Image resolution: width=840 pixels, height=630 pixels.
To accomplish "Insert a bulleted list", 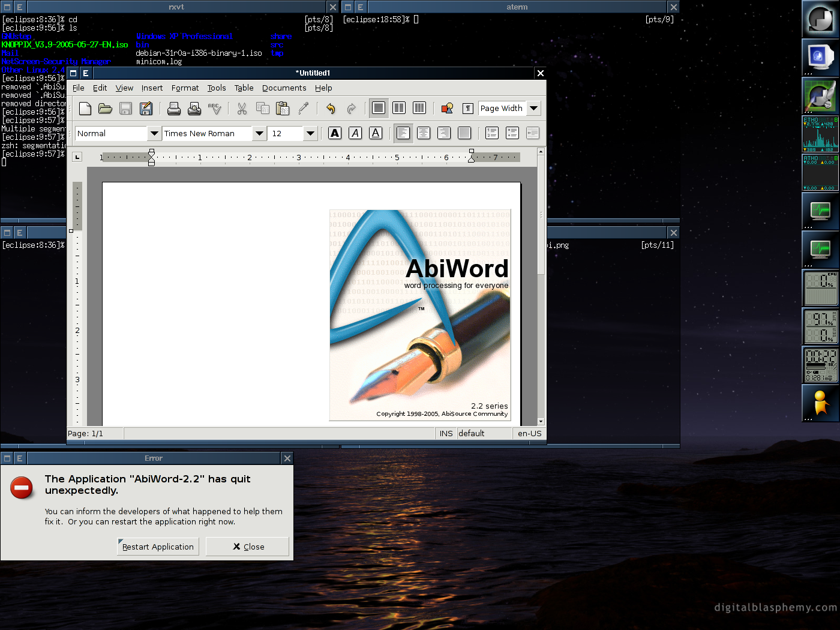I will point(512,133).
